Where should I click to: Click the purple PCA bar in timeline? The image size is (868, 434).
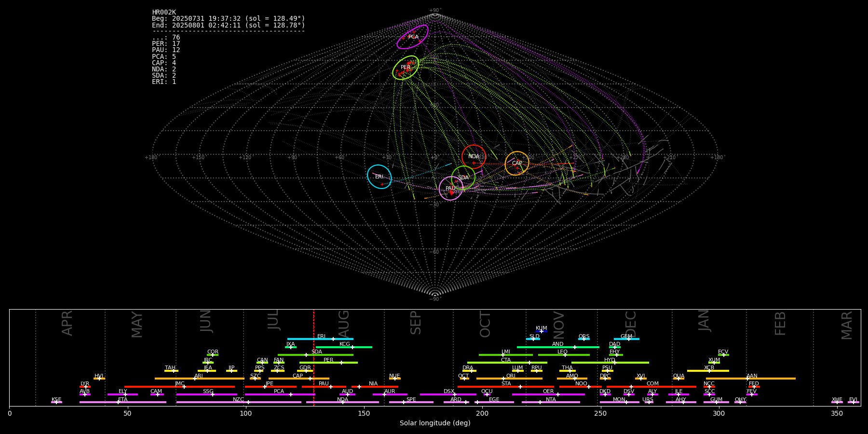[280, 394]
